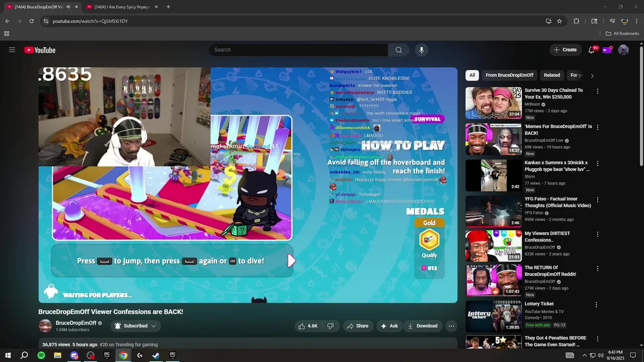Screen dimensions: 644x362
Task: Open 'Memes For BruceDropEmOff' Is BACK title
Action: (558, 130)
